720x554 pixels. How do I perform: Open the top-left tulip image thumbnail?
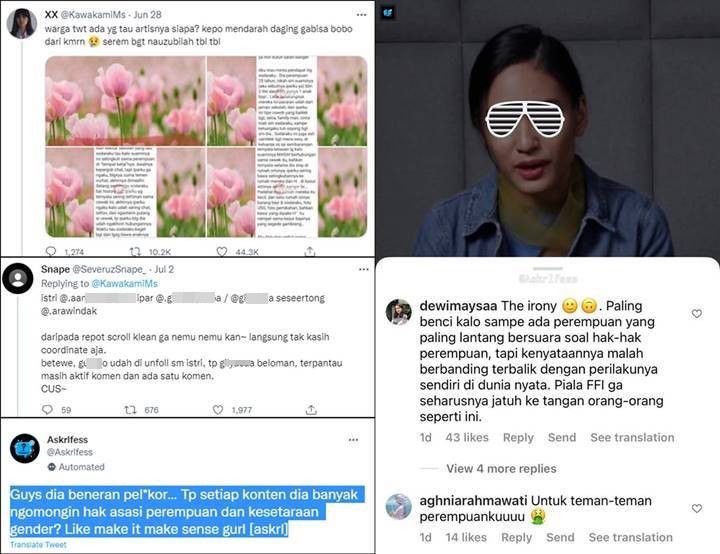(x=125, y=101)
